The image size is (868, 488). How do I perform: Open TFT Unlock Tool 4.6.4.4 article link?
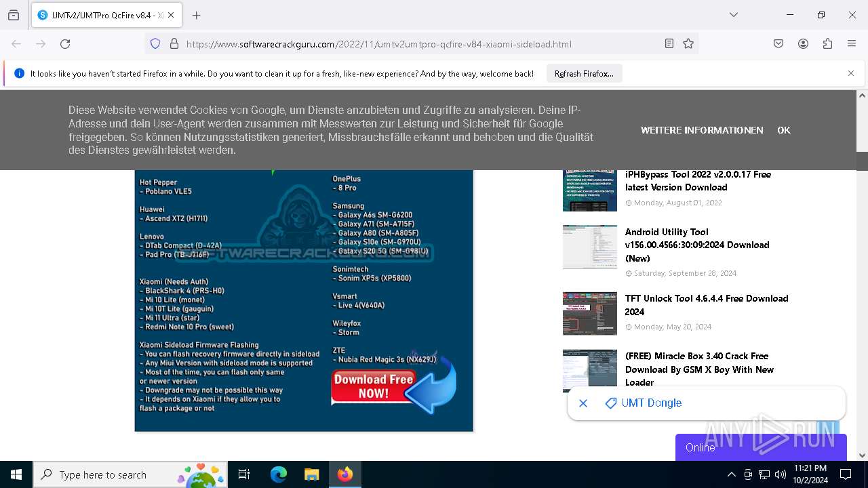click(x=707, y=305)
